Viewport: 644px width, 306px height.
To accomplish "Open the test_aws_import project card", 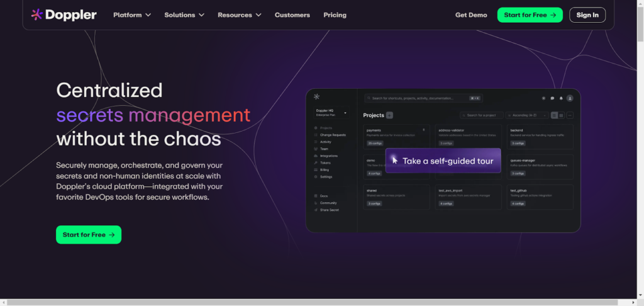I will click(x=468, y=197).
